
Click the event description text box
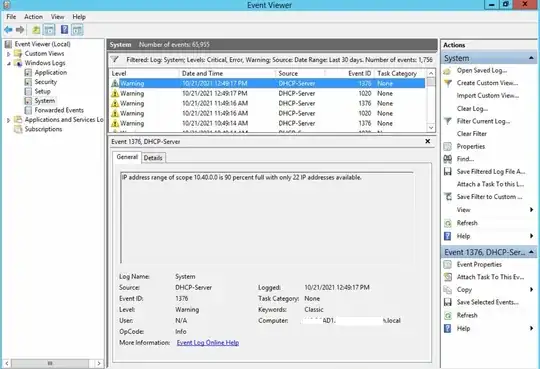tap(267, 218)
